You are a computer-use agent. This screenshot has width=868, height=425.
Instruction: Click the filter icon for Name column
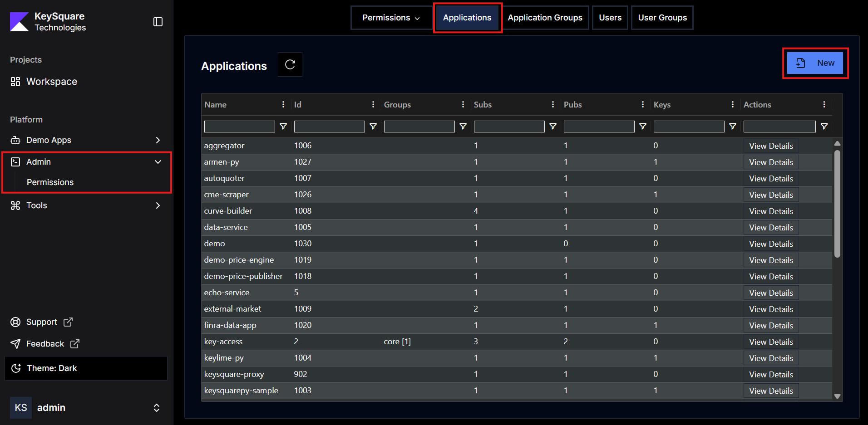(x=283, y=127)
